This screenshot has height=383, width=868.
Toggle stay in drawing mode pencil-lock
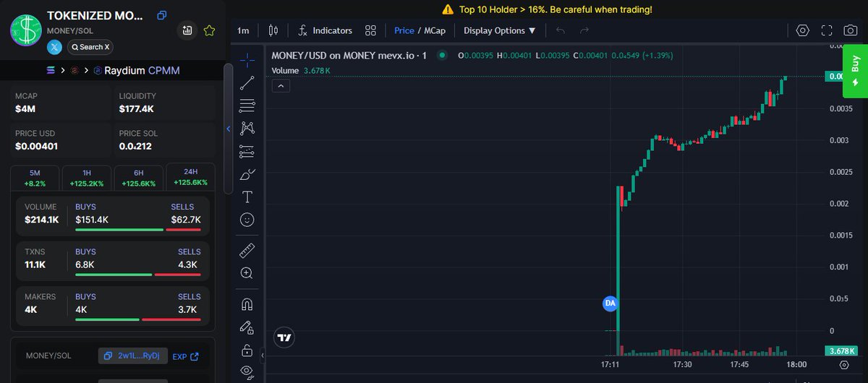[x=247, y=327]
